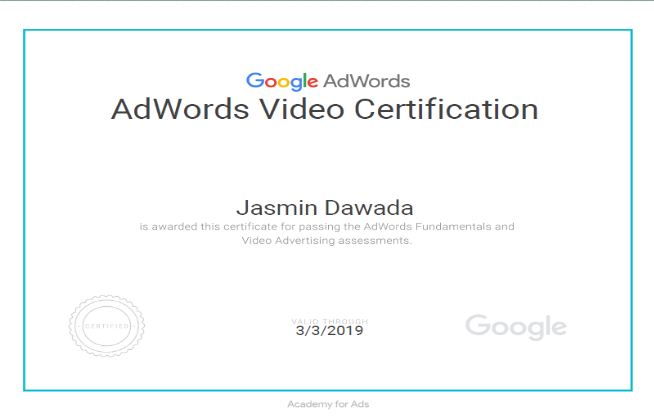Click the Valid Through label
Image resolution: width=654 pixels, height=416 pixels.
(x=327, y=320)
